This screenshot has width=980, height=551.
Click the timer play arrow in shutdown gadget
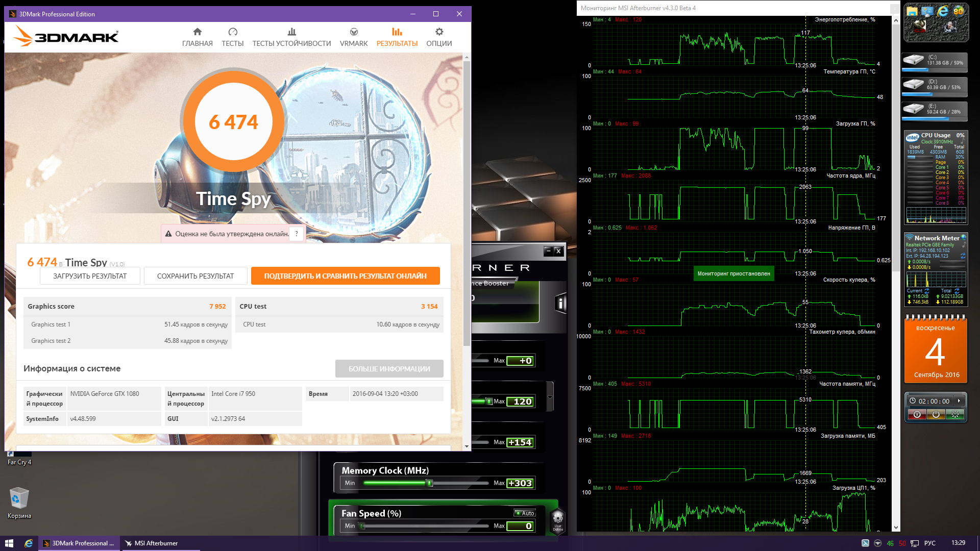(959, 401)
